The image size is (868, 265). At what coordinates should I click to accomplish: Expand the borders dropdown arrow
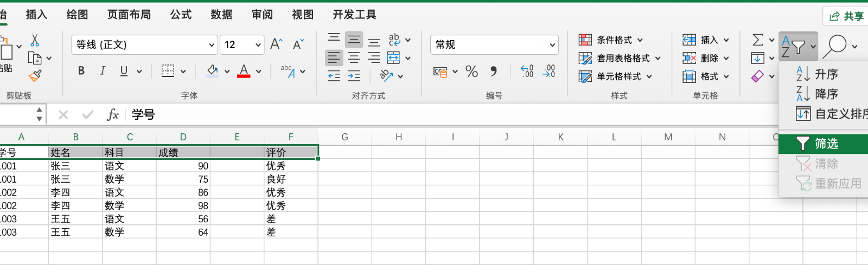tap(183, 72)
